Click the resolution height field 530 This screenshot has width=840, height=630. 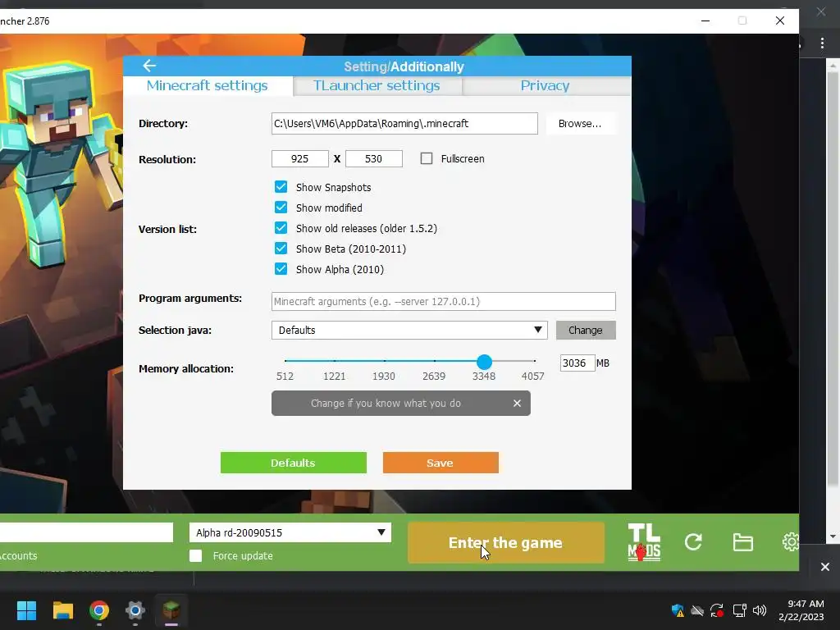[374, 158]
